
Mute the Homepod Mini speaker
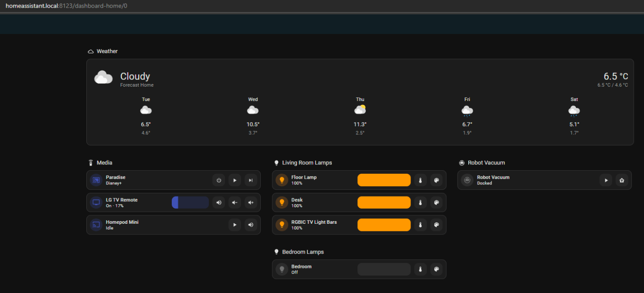pos(251,225)
